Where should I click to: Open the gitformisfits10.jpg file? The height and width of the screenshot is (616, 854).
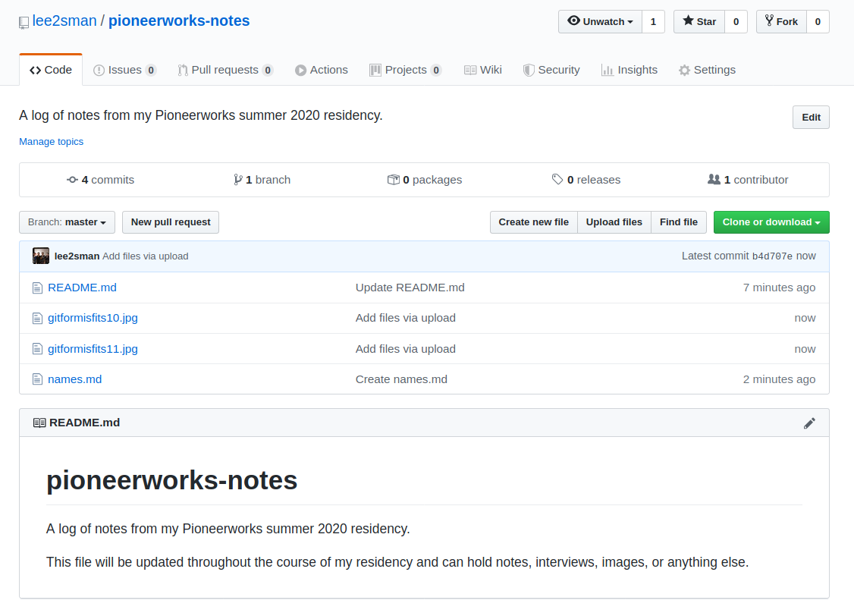click(93, 318)
